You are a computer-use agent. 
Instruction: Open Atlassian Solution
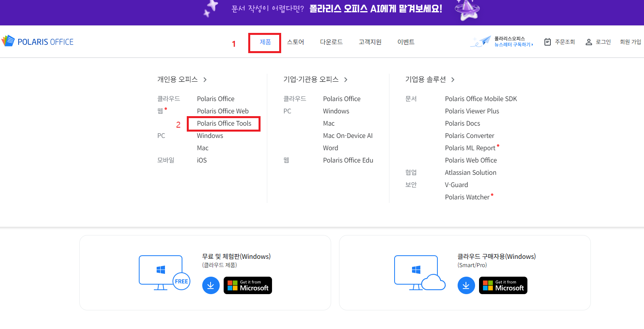click(x=471, y=172)
